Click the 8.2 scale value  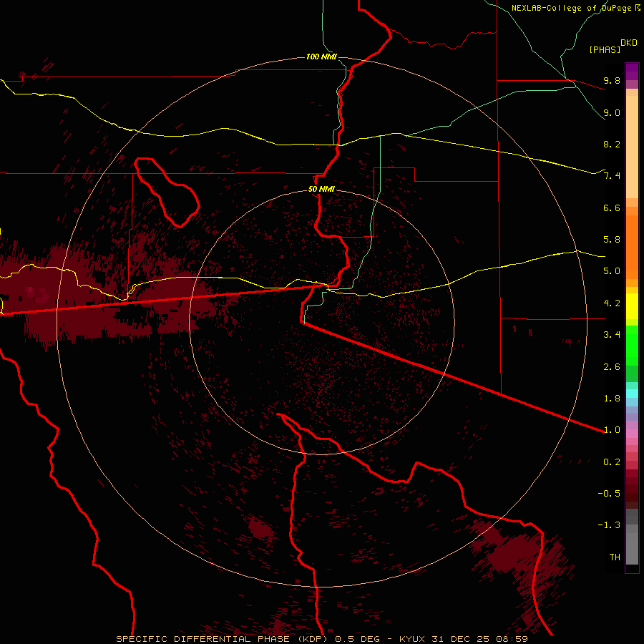point(612,144)
